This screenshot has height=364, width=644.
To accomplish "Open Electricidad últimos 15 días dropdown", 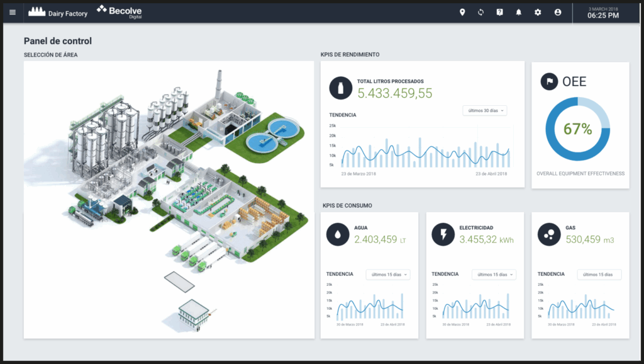I will [x=494, y=275].
